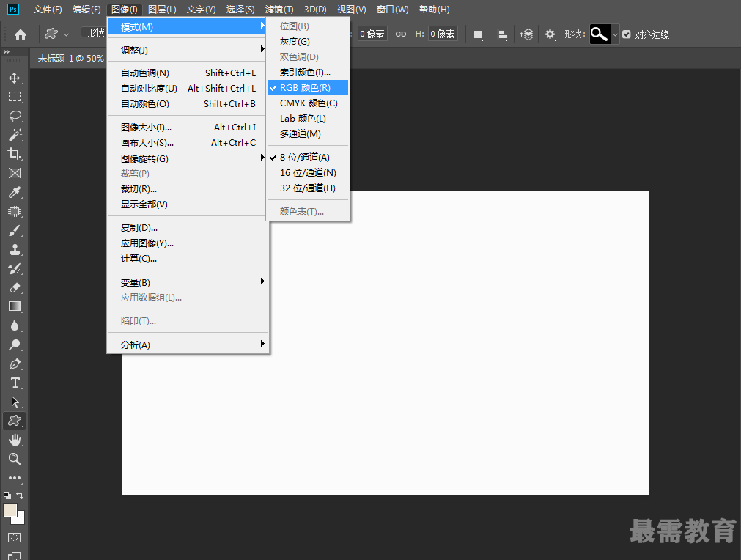Open the gear settings in options bar
Image resolution: width=741 pixels, height=560 pixels.
[550, 34]
